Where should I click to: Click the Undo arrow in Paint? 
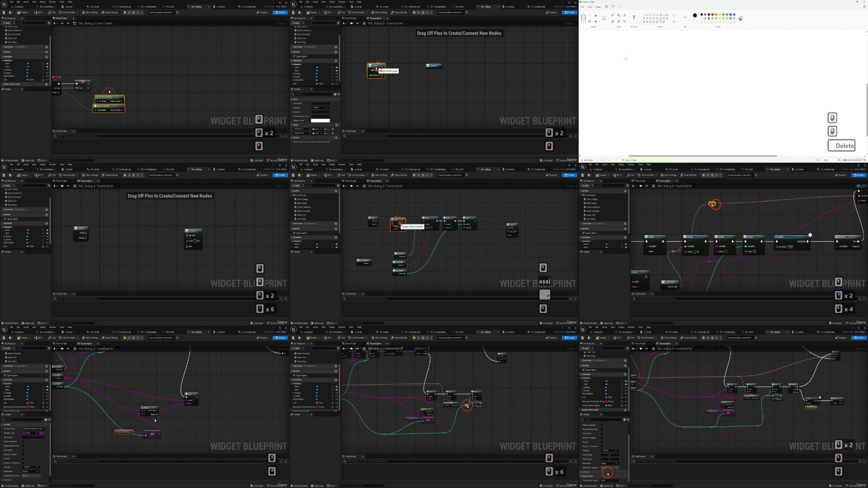click(613, 7)
